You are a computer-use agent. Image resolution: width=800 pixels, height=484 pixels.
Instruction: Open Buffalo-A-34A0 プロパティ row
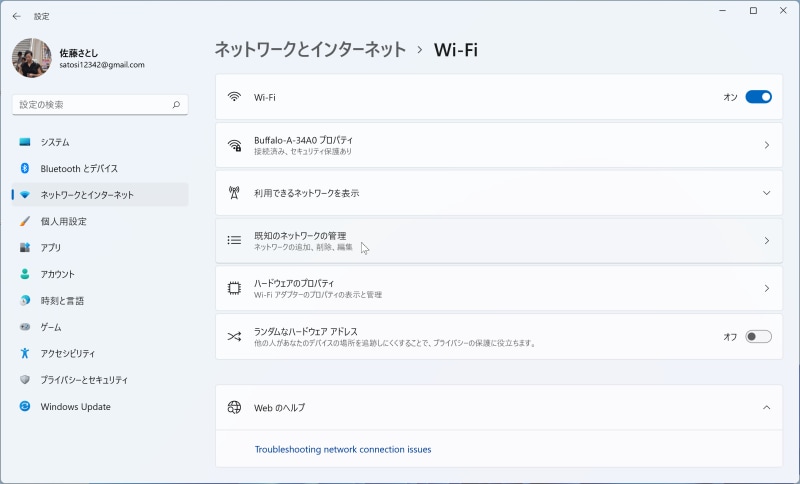[x=498, y=145]
